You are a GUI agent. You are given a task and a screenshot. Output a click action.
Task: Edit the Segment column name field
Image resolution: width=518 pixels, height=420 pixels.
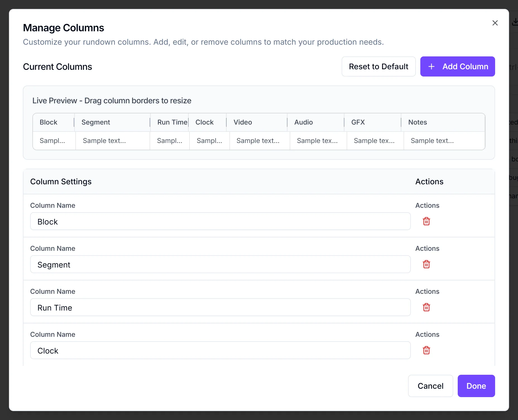220,264
